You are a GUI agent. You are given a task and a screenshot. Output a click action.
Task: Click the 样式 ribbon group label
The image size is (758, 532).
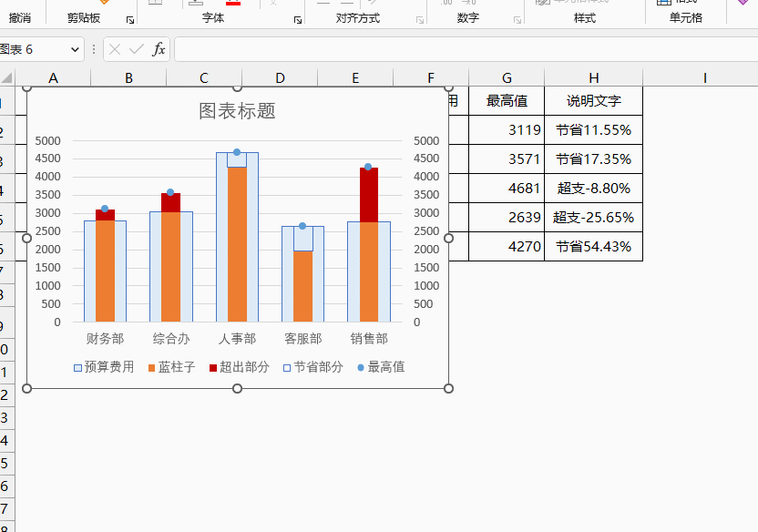[x=585, y=18]
